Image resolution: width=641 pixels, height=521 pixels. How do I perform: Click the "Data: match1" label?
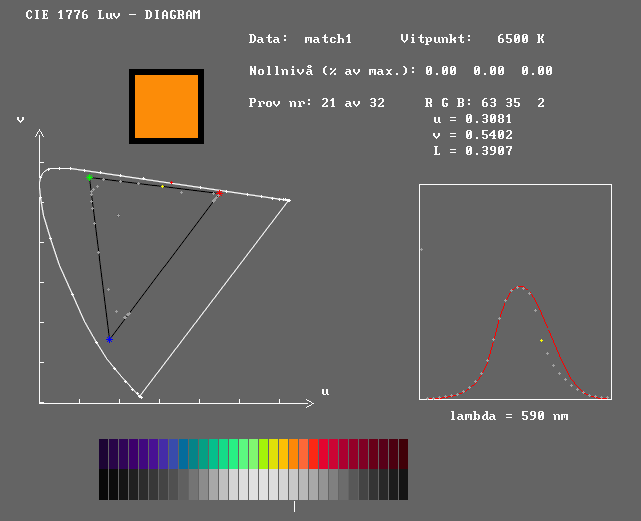coord(300,39)
